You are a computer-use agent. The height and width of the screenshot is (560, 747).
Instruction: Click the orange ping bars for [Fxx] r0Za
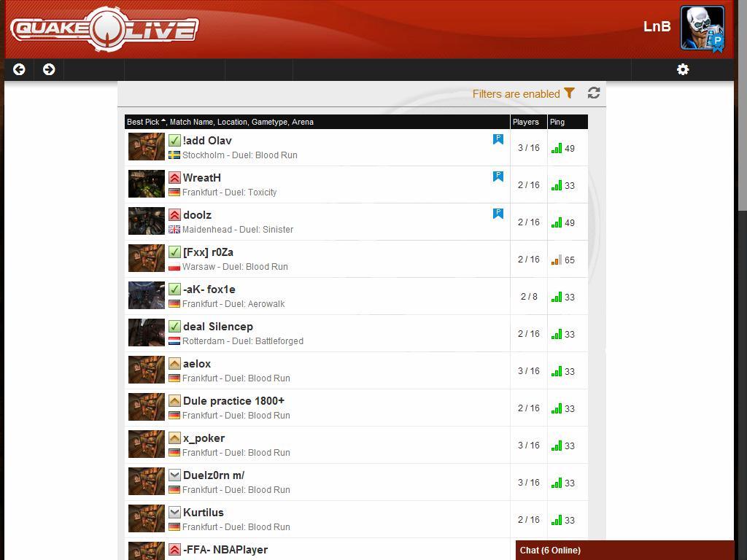pos(557,260)
